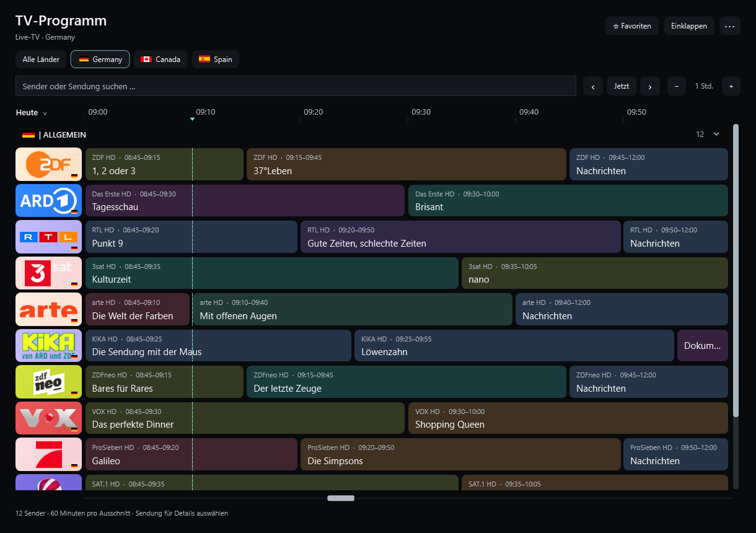Choose the KiKA channel logo
Viewport: 756px width, 533px height.
click(x=48, y=345)
